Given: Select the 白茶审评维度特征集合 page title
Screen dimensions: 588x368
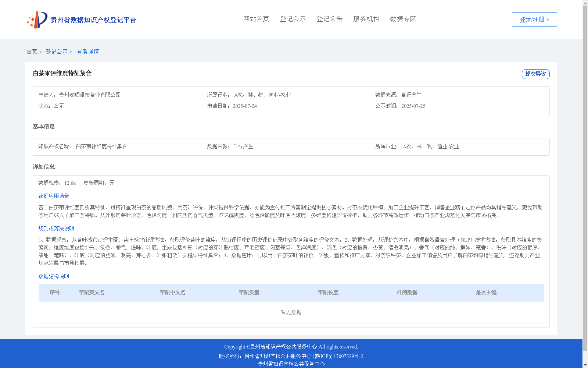Looking at the screenshot, I should (62, 74).
